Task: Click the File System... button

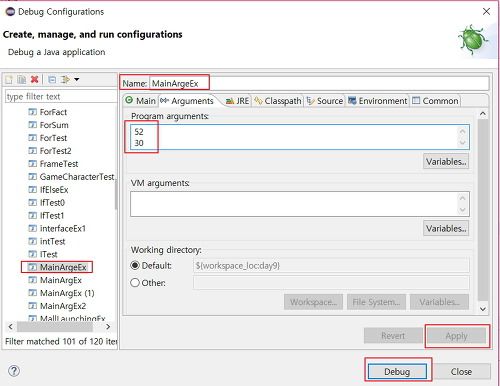Action: tap(376, 302)
